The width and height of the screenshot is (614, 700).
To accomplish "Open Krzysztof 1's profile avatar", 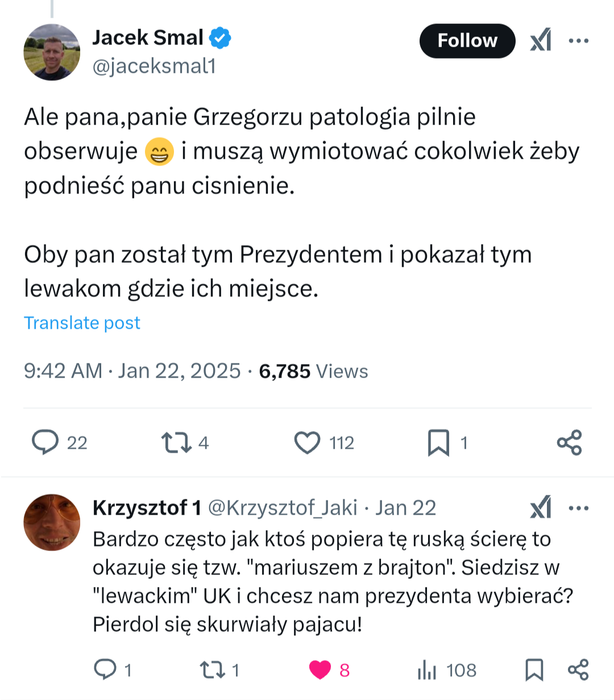I will tap(52, 522).
